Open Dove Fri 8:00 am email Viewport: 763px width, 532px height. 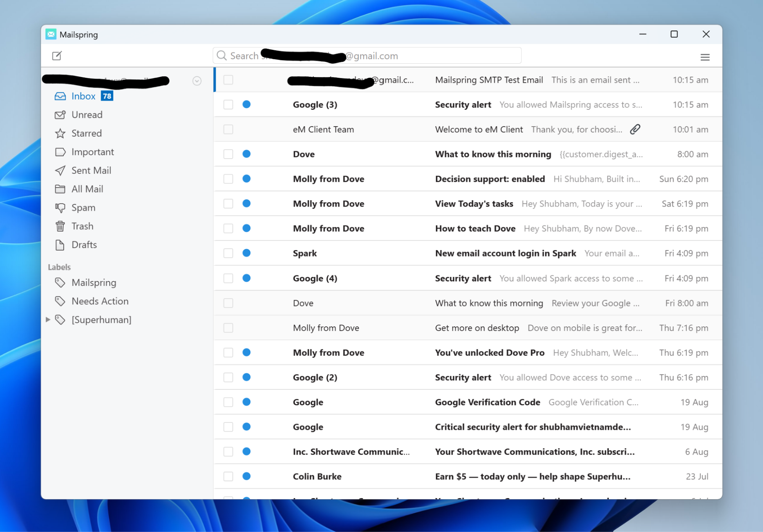468,303
